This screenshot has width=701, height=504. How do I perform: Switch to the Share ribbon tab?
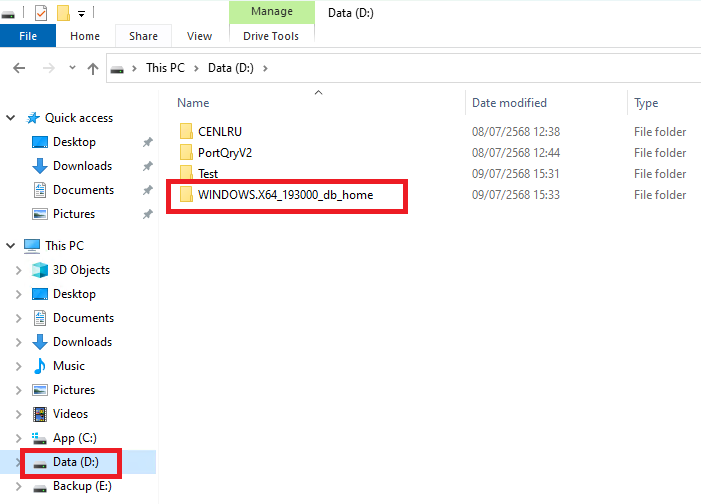(144, 36)
